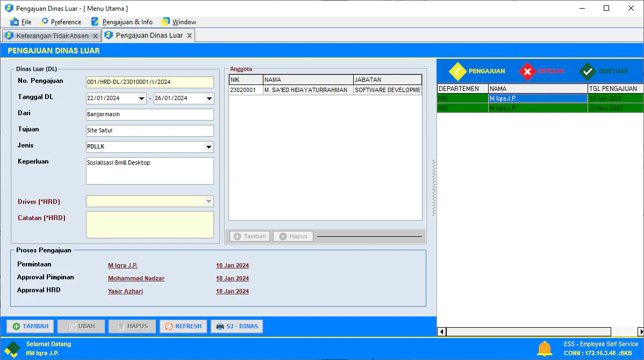The image size is (644, 360).
Task: Click the HAPUS button at bottom
Action: click(132, 326)
